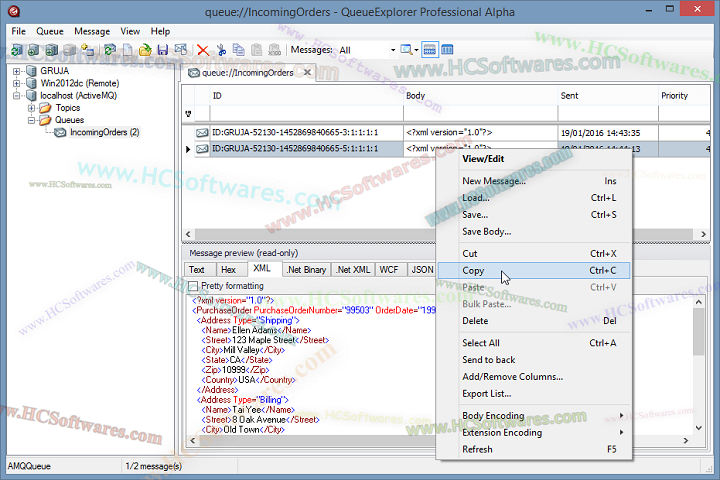Choose View/Edit from the context menu

click(534, 159)
